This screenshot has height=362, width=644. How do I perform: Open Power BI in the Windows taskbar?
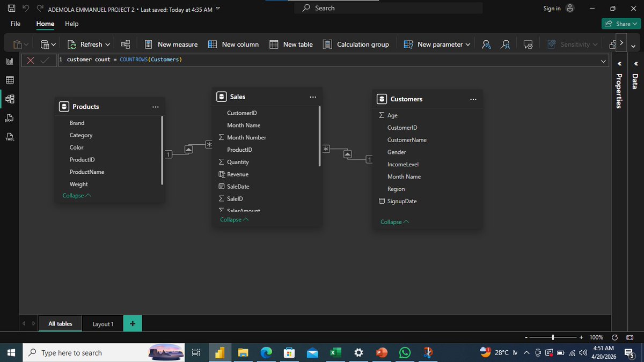click(x=219, y=352)
